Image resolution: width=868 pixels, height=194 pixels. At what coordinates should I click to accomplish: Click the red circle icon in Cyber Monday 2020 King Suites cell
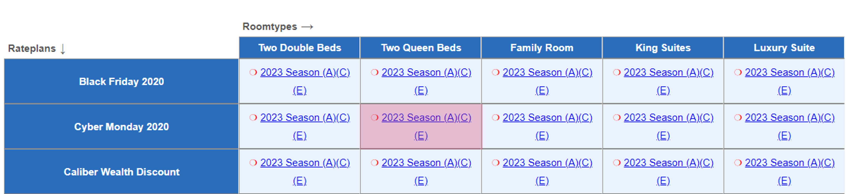(617, 117)
